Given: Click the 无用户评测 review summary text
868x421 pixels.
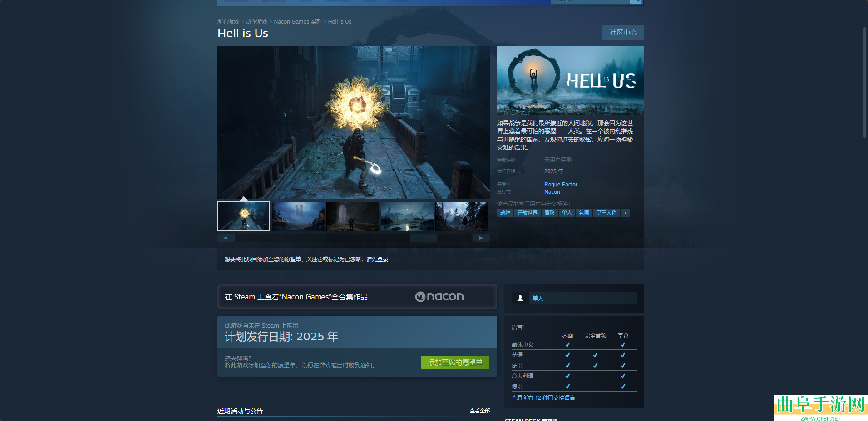Looking at the screenshot, I should click(558, 160).
